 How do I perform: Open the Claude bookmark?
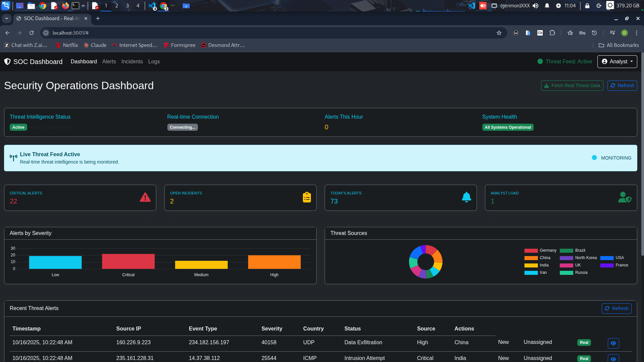pyautogui.click(x=95, y=45)
